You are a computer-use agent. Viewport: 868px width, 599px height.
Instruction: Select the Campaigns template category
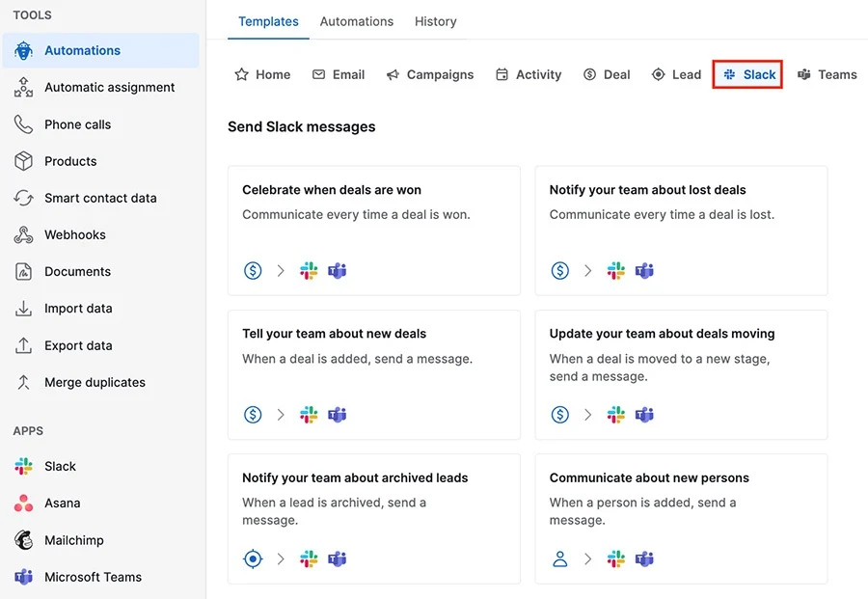(x=430, y=74)
